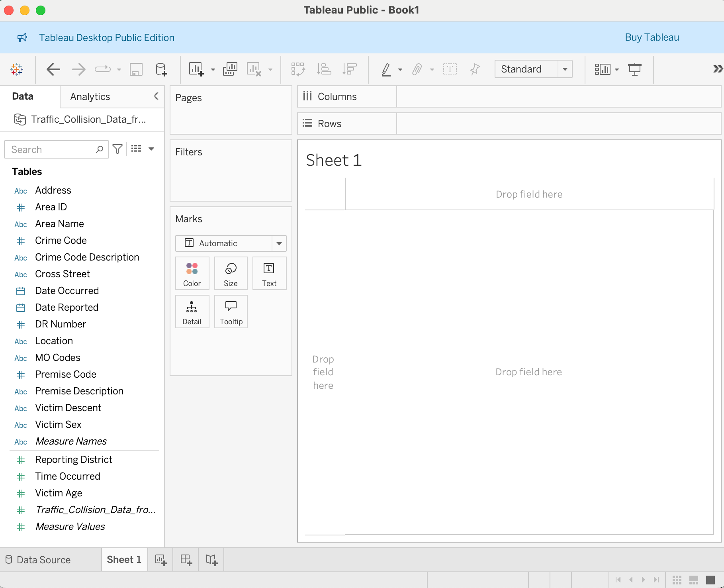Select the MO Codes field

point(58,358)
